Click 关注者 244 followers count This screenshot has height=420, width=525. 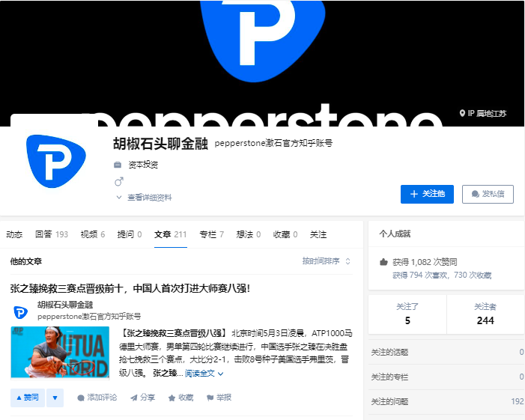485,314
